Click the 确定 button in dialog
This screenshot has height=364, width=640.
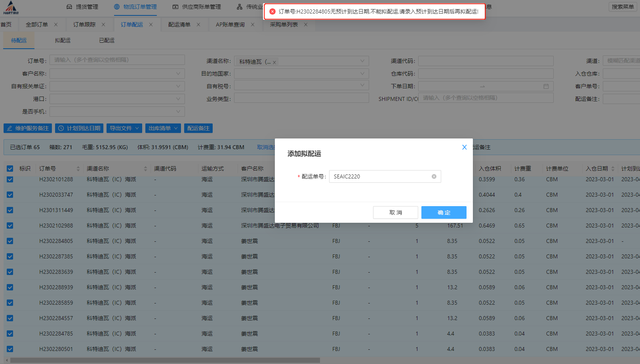(444, 212)
